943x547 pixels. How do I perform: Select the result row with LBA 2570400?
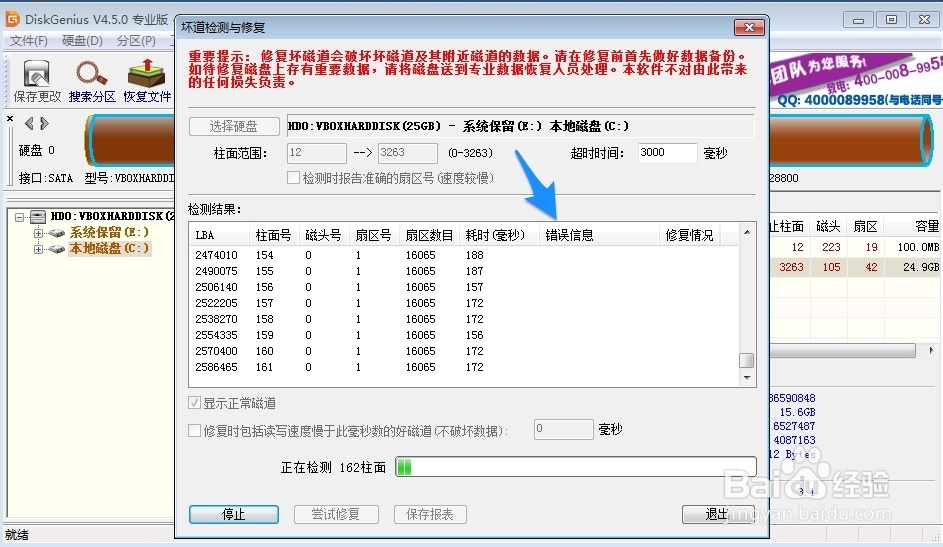tap(464, 351)
